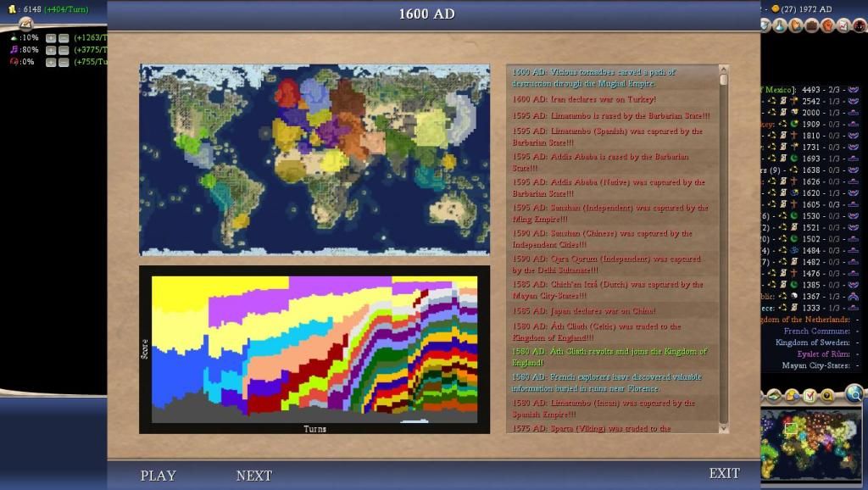This screenshot has height=490, width=868.
Task: Click 'French Commune' in the scoreboard
Action: (816, 331)
